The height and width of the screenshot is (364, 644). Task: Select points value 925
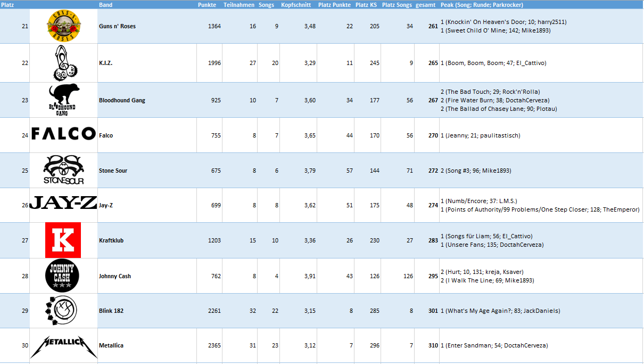coord(216,100)
